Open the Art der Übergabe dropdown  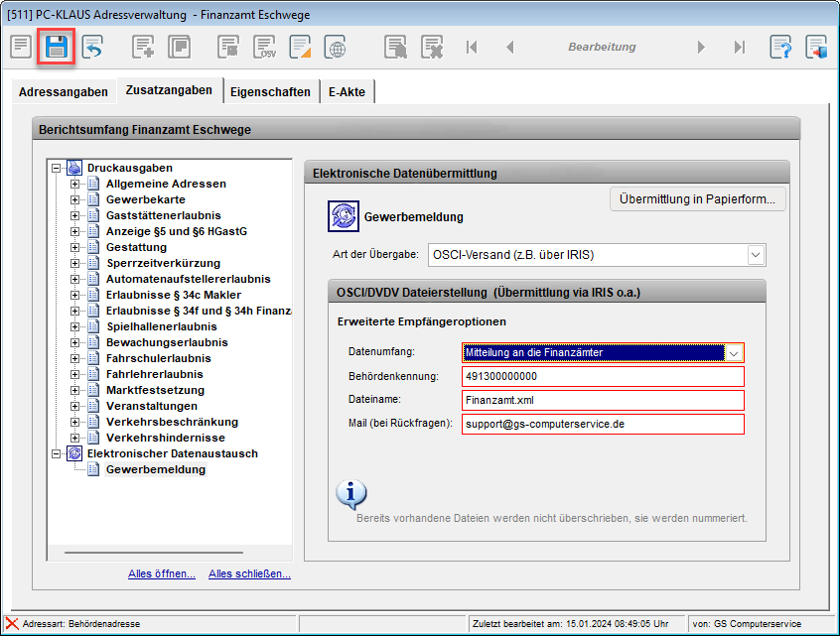pyautogui.click(x=756, y=255)
